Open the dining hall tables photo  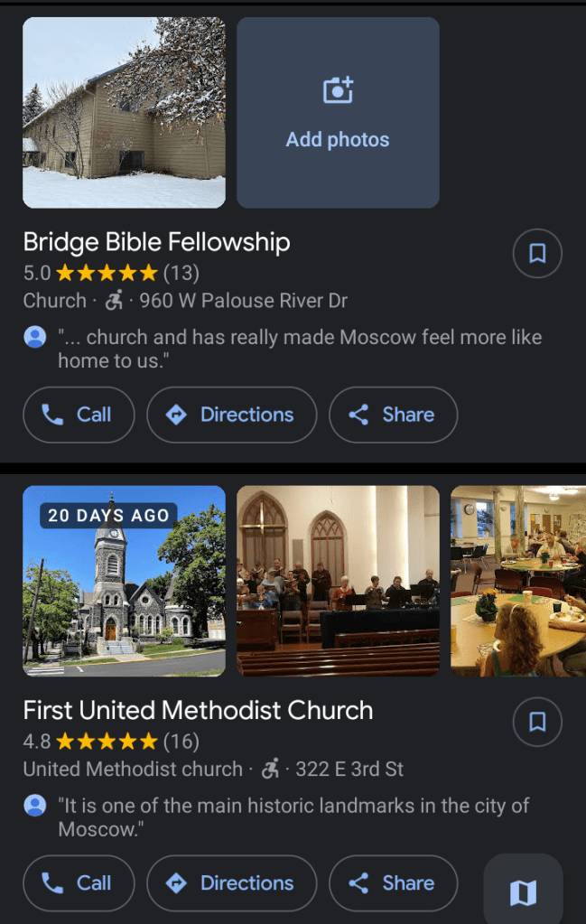[x=517, y=581]
